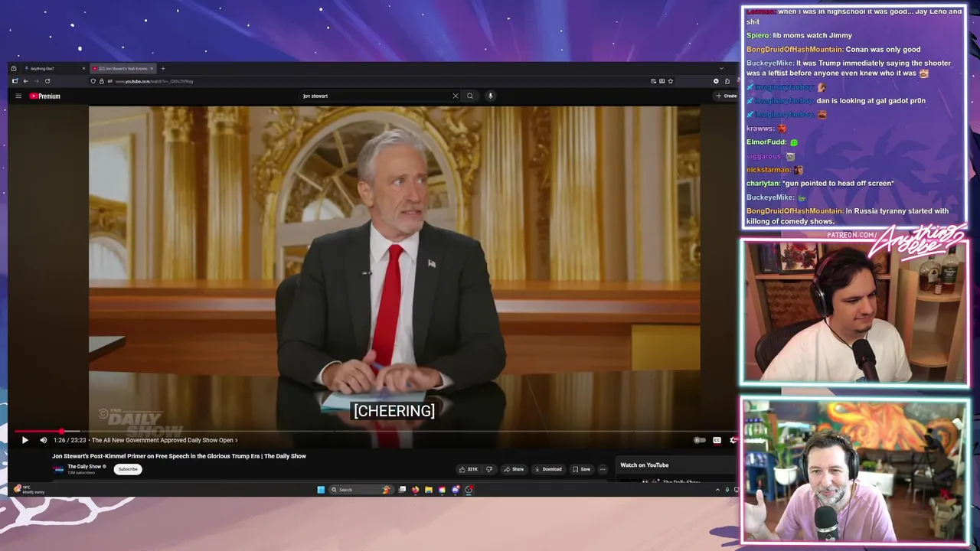Click the YouTube search magnifier button

point(470,96)
